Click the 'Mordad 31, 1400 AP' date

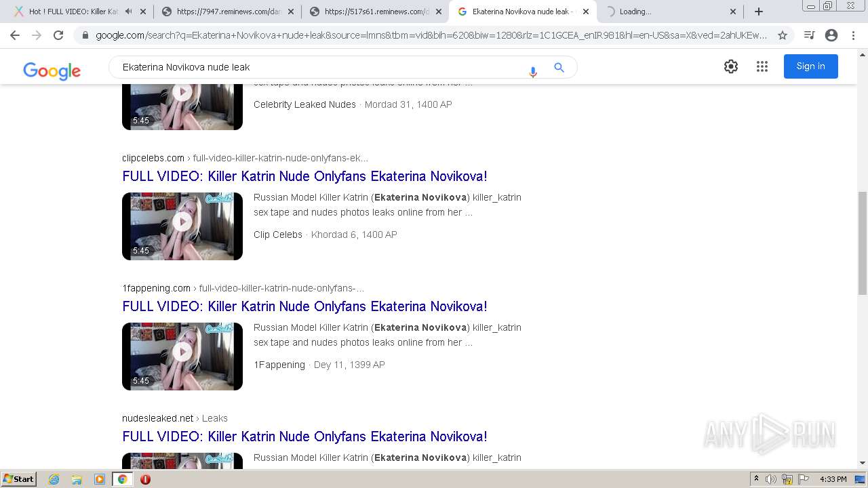tap(408, 104)
